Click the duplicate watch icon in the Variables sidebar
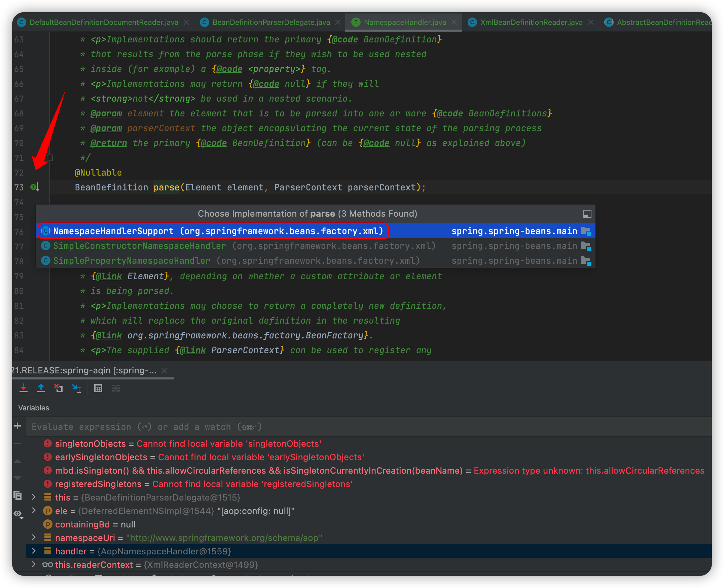 pos(18,496)
